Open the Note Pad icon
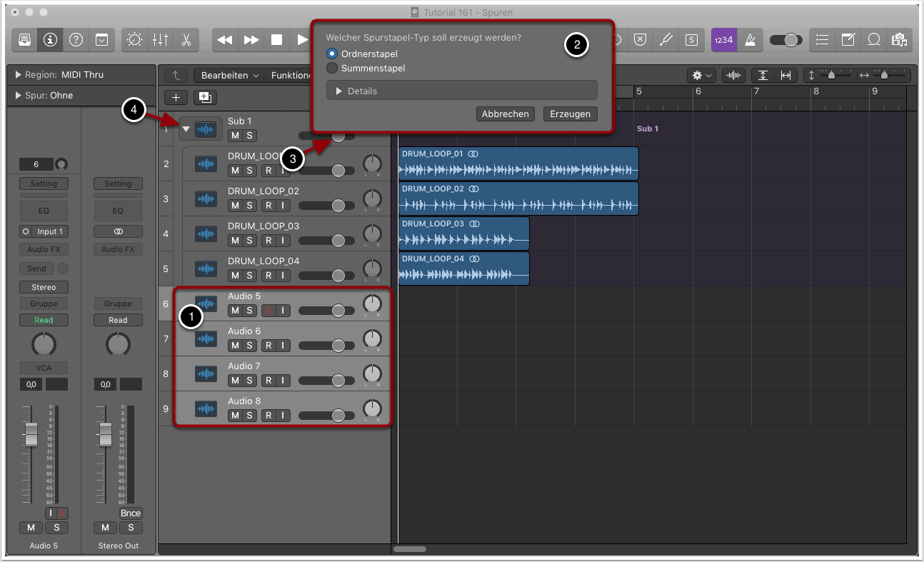Viewport: 924px width, 562px height. pyautogui.click(x=848, y=40)
